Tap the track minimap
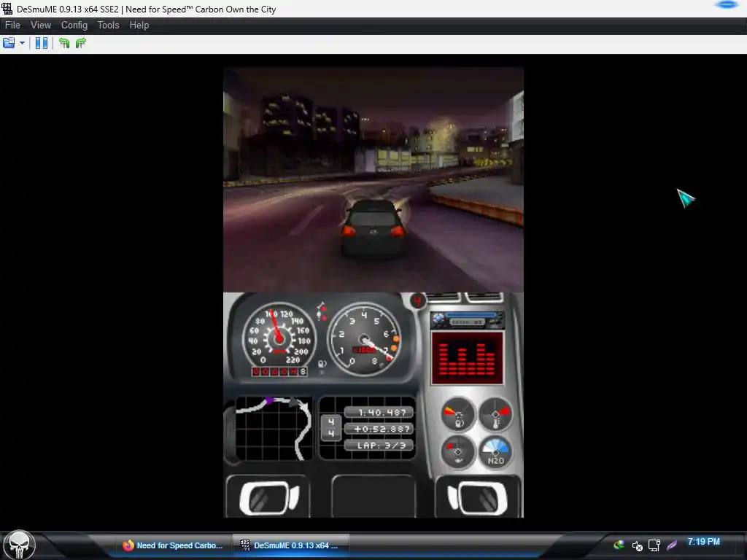 point(274,428)
